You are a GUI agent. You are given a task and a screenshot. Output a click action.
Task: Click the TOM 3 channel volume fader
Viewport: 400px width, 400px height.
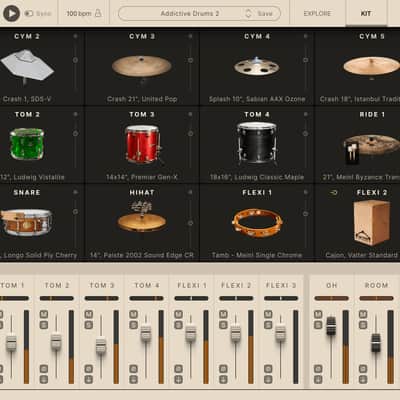point(101,347)
